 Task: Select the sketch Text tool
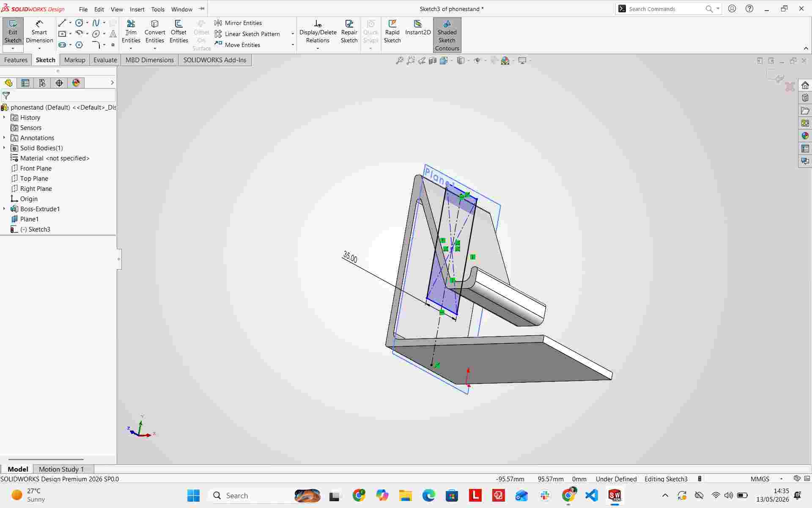click(x=113, y=34)
